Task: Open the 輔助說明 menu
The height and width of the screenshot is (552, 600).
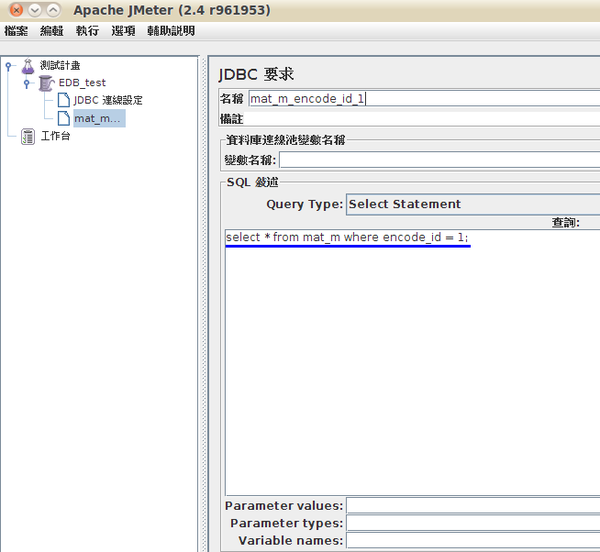Action: tap(171, 31)
